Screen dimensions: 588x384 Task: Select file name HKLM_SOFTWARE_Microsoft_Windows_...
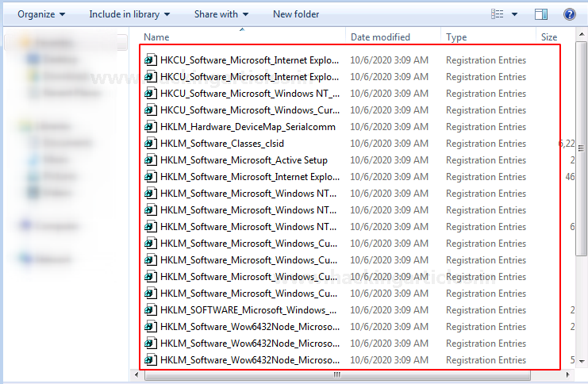pyautogui.click(x=248, y=310)
